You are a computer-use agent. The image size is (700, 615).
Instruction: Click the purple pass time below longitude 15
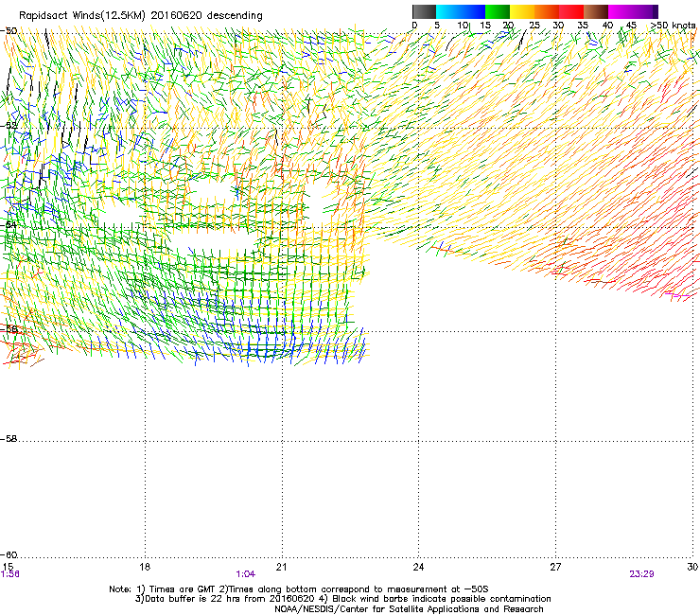pos(9,574)
